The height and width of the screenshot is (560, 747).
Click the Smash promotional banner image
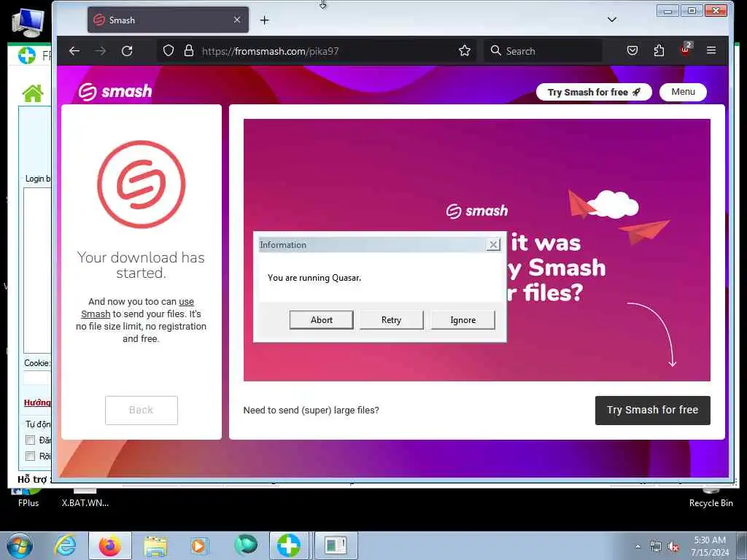[476, 250]
